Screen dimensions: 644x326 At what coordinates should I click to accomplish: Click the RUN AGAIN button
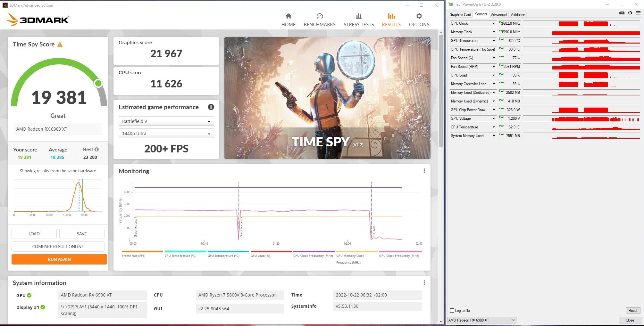tap(59, 259)
